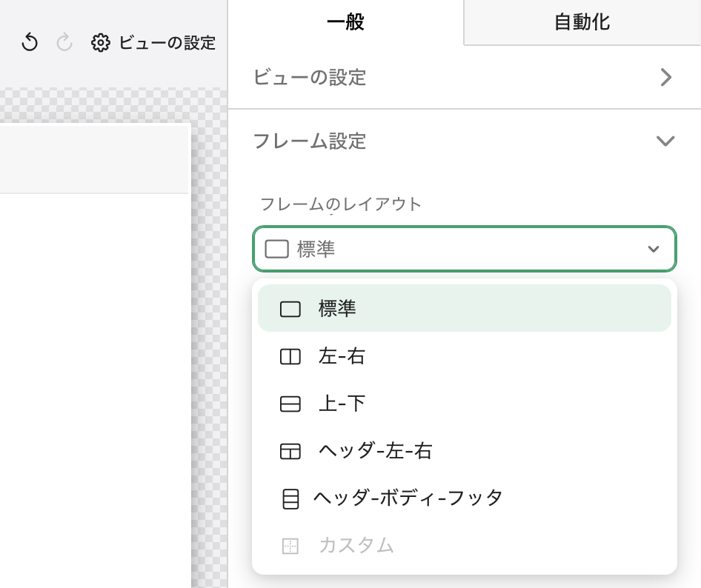Click the stacked-rows icon beside 上-下
Screen dimensions: 701x588
pos(290,404)
